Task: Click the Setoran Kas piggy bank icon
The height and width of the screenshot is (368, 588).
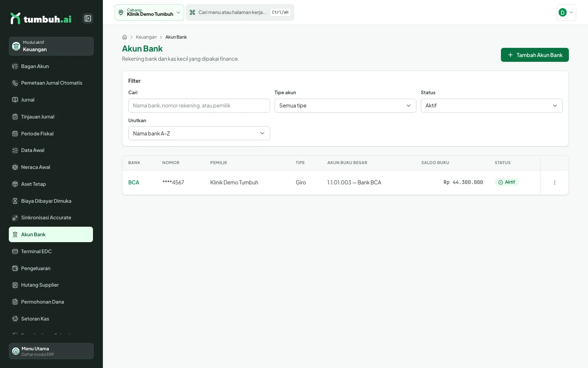Action: 15,319
